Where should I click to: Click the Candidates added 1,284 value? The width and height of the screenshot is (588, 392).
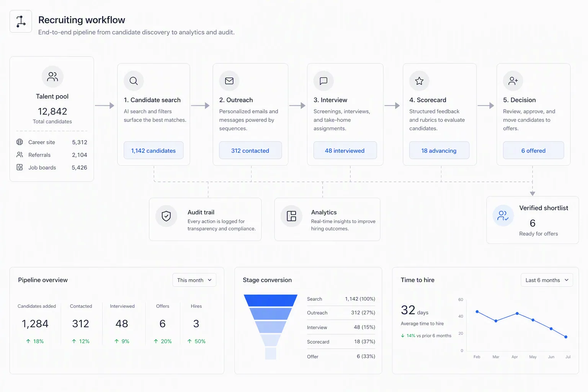click(35, 324)
